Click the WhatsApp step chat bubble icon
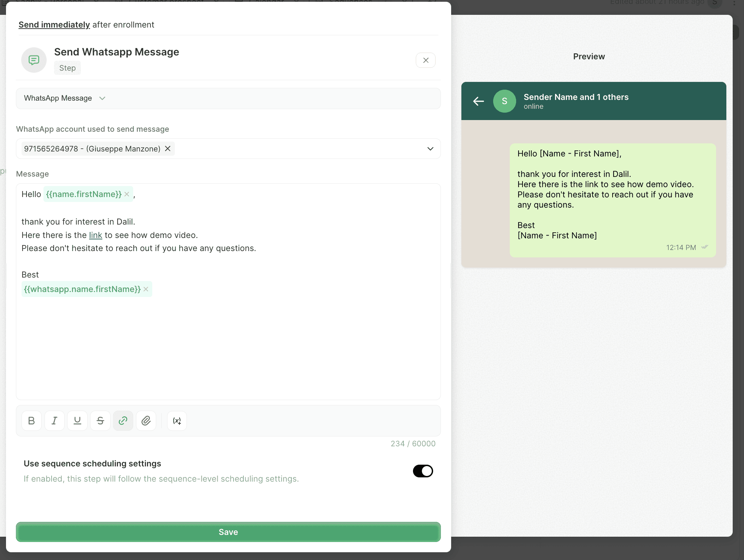The height and width of the screenshot is (560, 744). pos(34,60)
